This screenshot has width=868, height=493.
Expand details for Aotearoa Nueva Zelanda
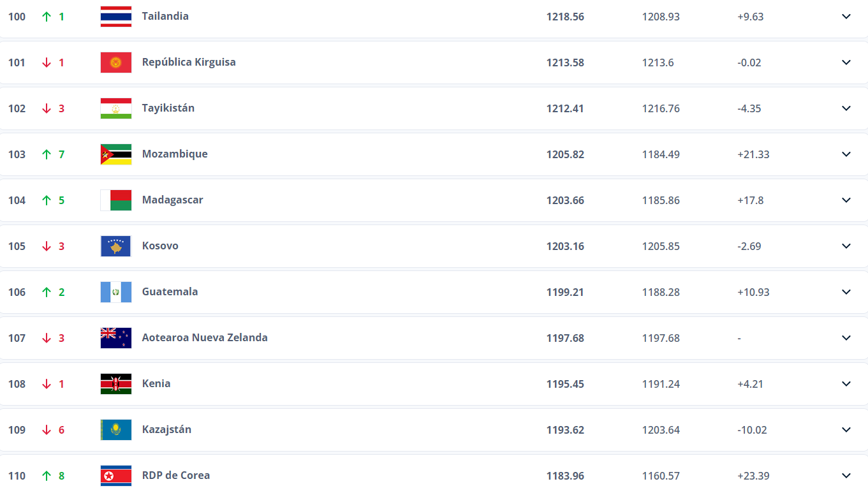[846, 338]
